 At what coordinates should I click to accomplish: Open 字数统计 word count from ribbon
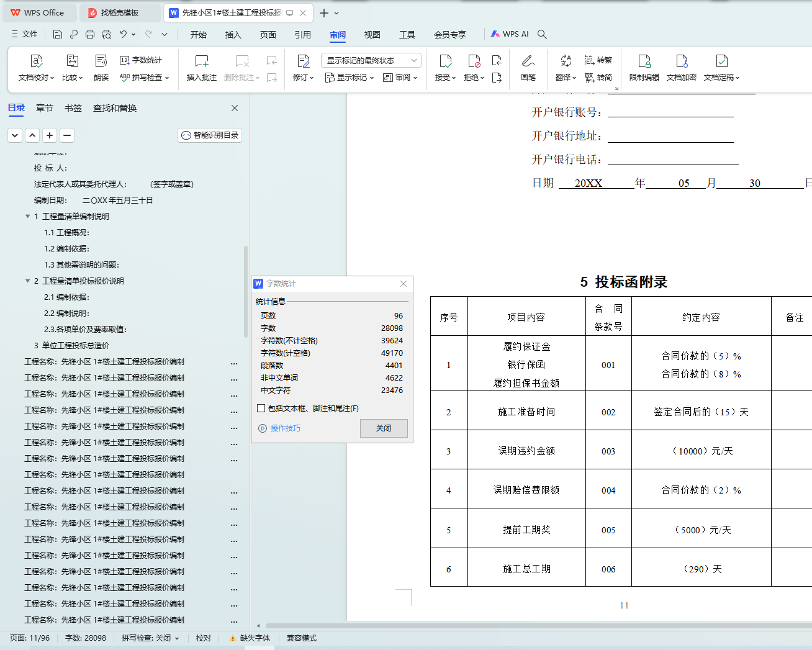[141, 60]
